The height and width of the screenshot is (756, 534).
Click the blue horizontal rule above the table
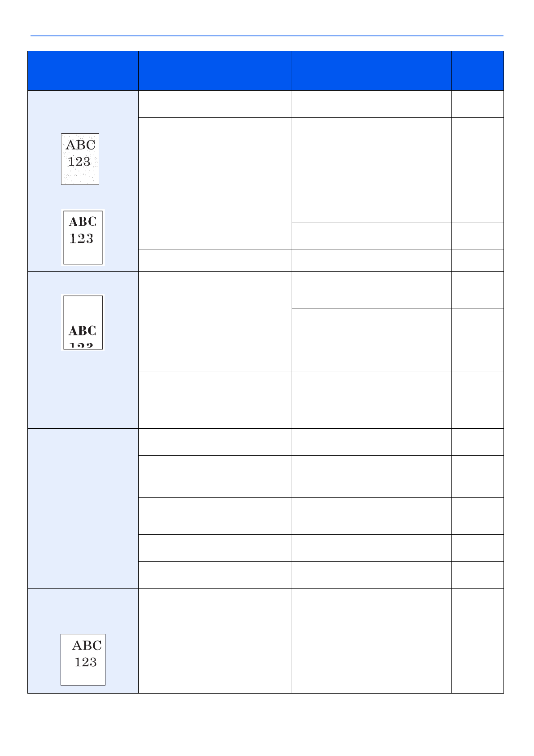tap(267, 35)
